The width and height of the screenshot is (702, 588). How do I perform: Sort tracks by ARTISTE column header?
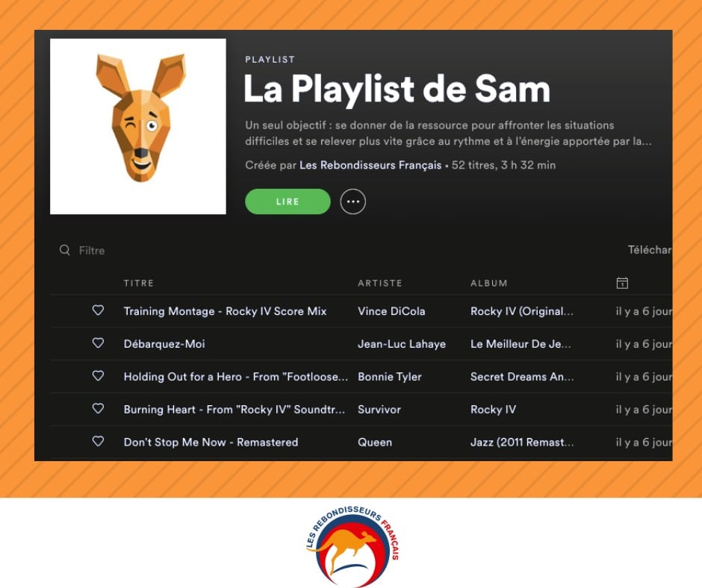tap(380, 284)
